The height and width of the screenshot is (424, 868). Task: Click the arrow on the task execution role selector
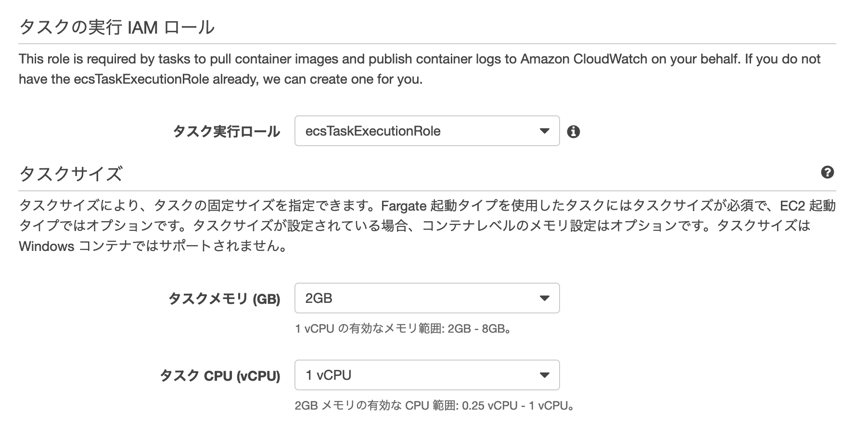(x=545, y=131)
